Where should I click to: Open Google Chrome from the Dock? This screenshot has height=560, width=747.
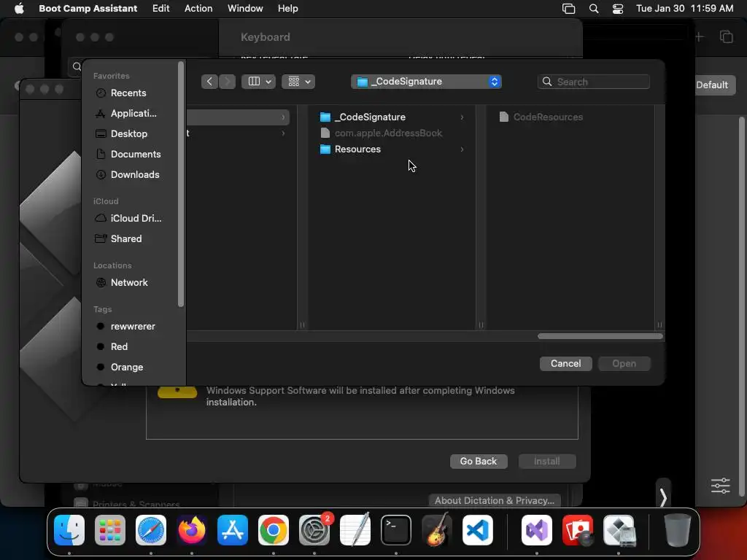tap(274, 529)
